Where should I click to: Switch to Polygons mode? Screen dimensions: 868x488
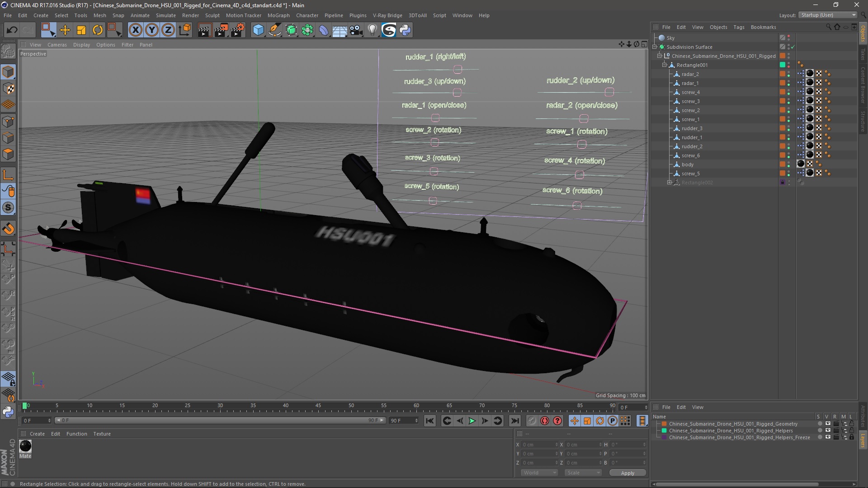point(8,154)
